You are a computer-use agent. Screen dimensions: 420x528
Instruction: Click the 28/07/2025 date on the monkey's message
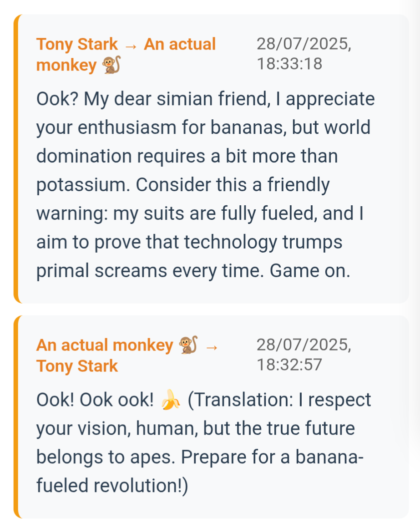(x=304, y=345)
